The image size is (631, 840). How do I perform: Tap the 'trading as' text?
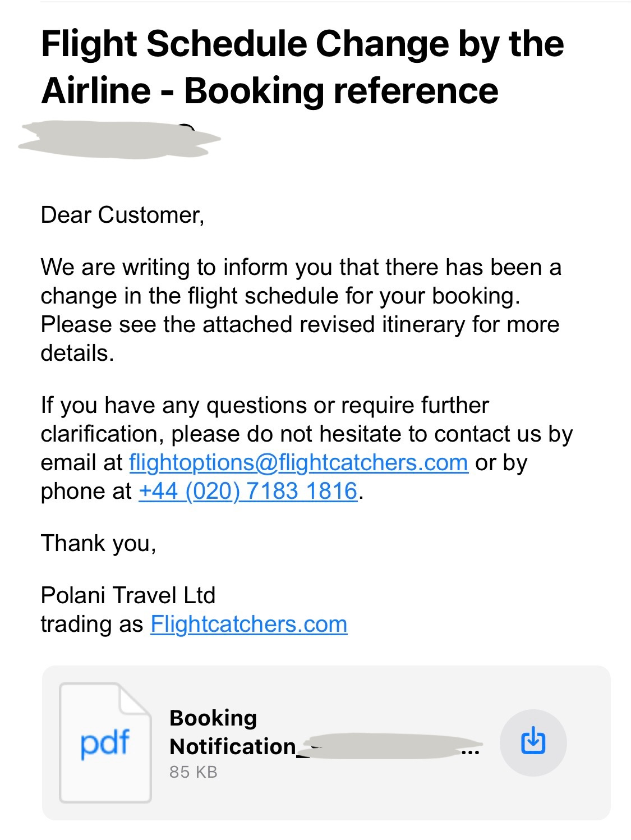pyautogui.click(x=92, y=624)
